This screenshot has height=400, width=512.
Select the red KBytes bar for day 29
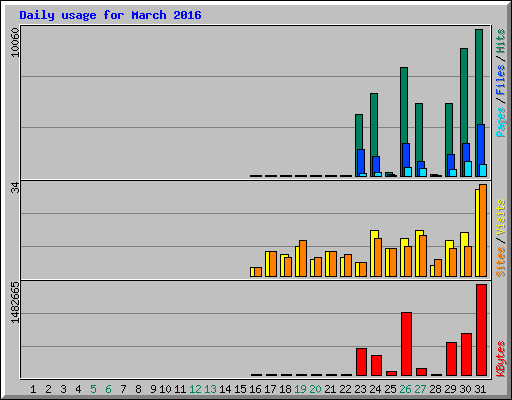[451, 359]
